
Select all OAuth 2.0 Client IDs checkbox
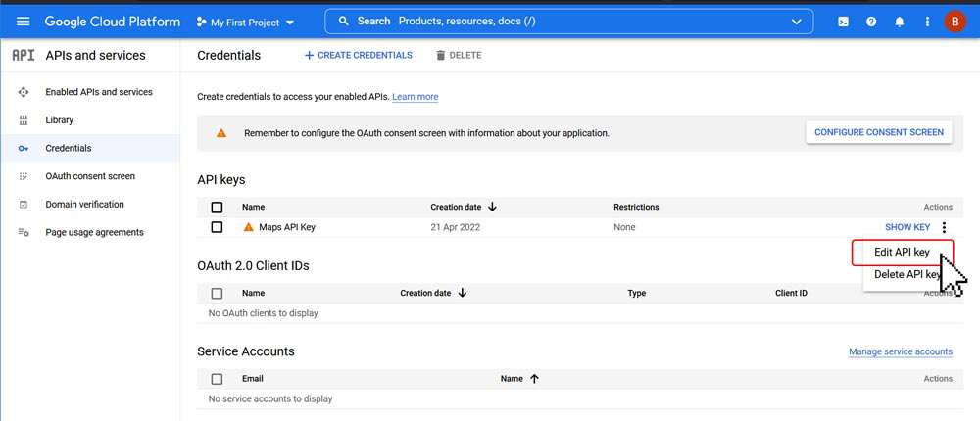[217, 293]
